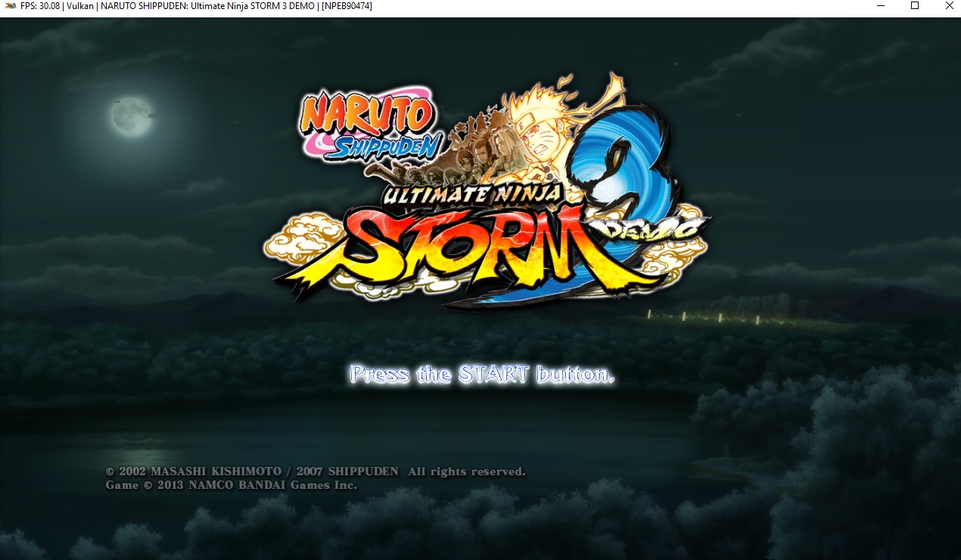
Task: Click the Vulkan renderer label in title bar
Action: point(79,6)
